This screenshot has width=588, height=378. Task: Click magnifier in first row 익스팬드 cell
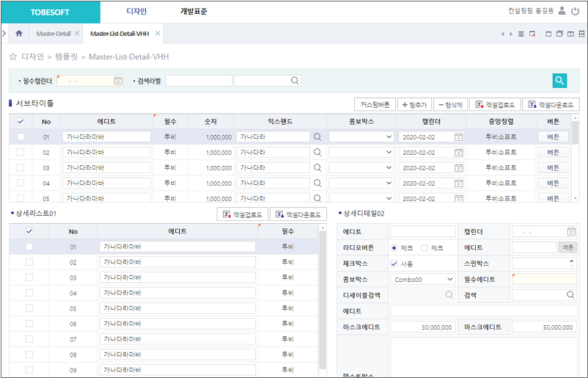click(x=317, y=137)
